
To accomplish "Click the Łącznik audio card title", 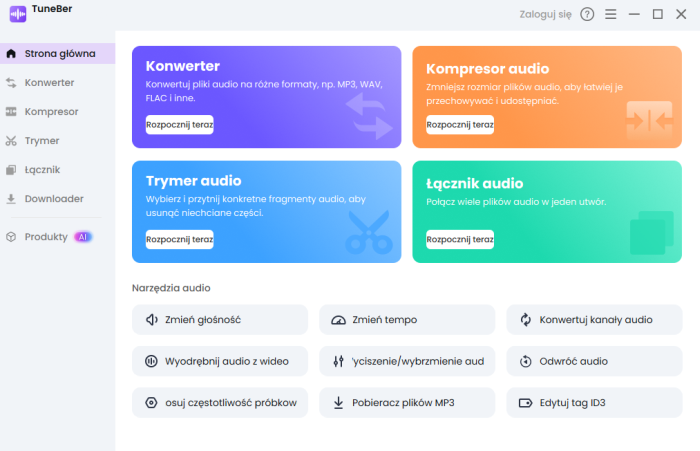I will click(x=475, y=184).
